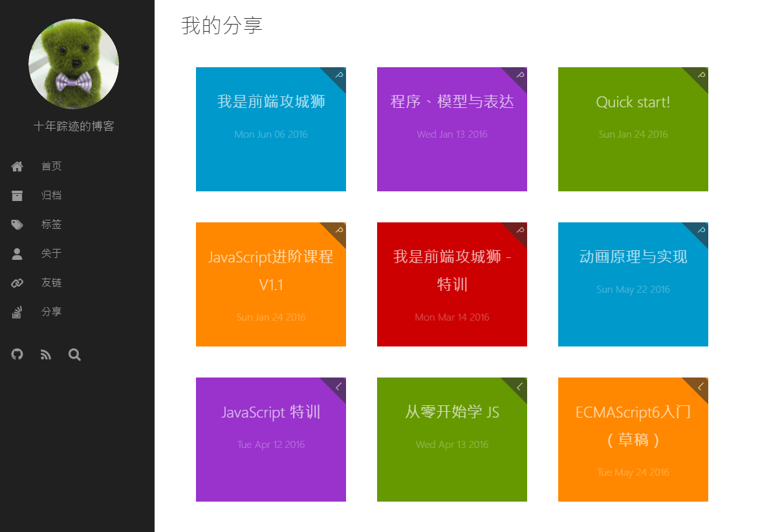Click the share icon beside 分享
This screenshot has height=532, width=760.
17,312
